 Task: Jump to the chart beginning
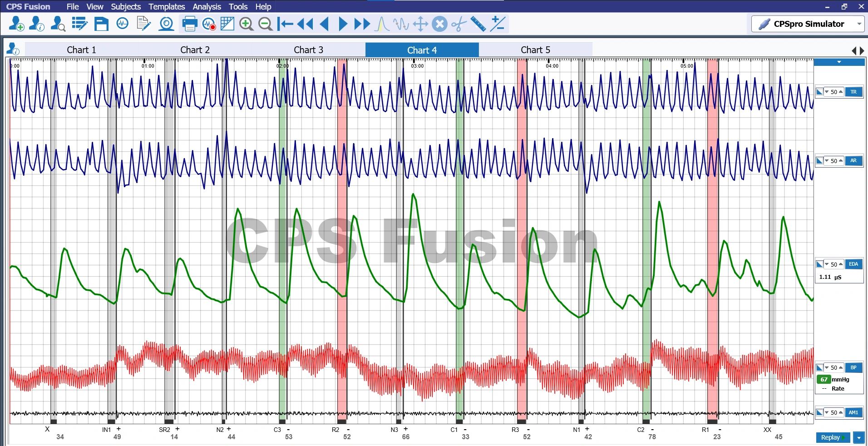point(285,24)
